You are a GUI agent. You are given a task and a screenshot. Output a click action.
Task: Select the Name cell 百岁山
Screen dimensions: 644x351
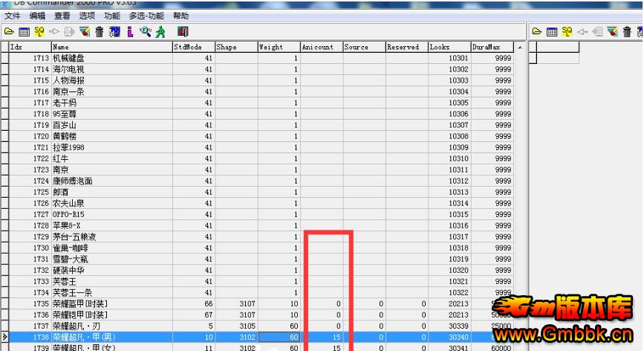(112, 125)
